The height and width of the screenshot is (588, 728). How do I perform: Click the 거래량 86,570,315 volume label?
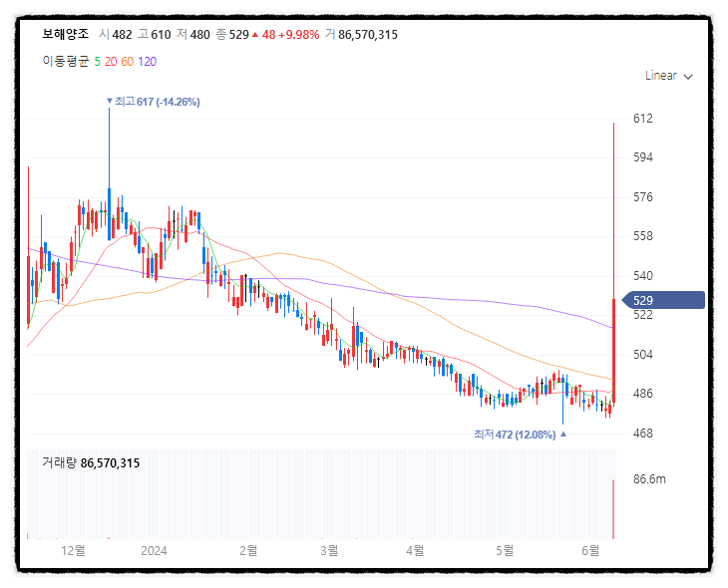(91, 462)
